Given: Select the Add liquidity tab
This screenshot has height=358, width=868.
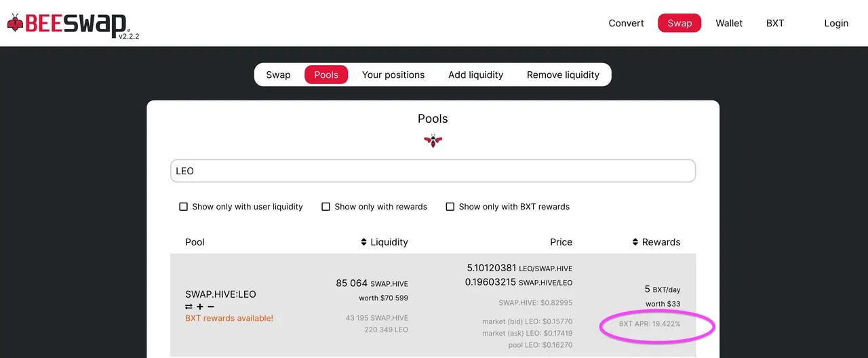Looking at the screenshot, I should [475, 75].
